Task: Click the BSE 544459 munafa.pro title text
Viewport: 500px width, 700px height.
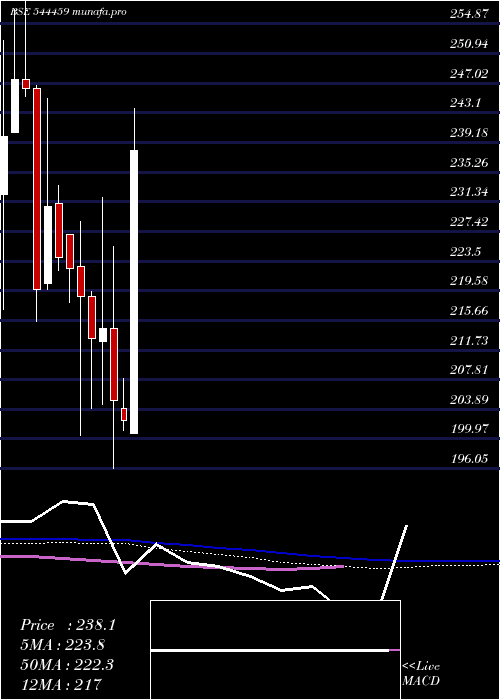Action: tap(68, 12)
